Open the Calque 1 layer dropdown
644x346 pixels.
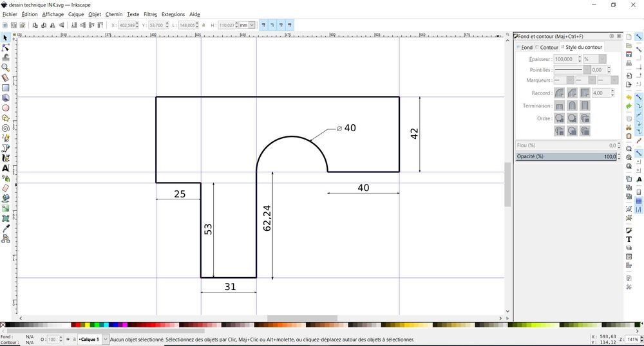(x=106, y=340)
